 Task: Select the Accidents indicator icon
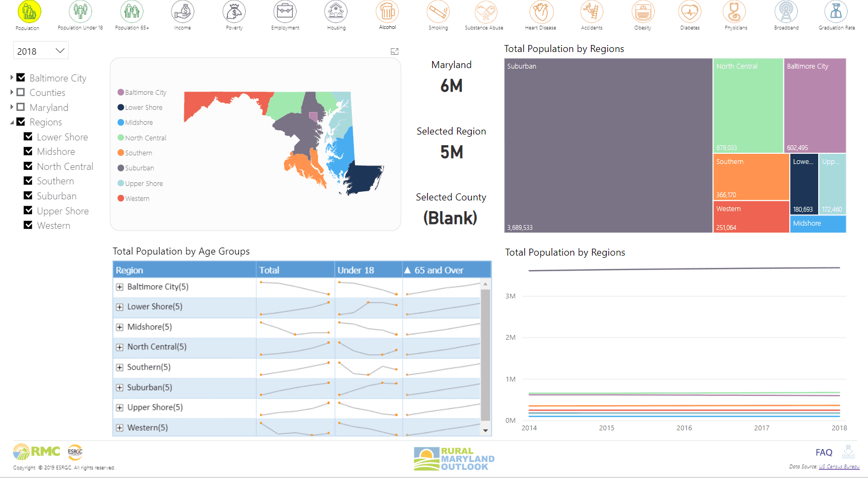[x=592, y=11]
